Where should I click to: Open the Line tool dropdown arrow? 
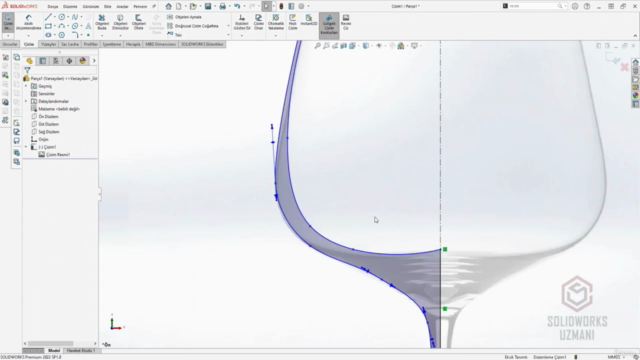click(x=54, y=17)
